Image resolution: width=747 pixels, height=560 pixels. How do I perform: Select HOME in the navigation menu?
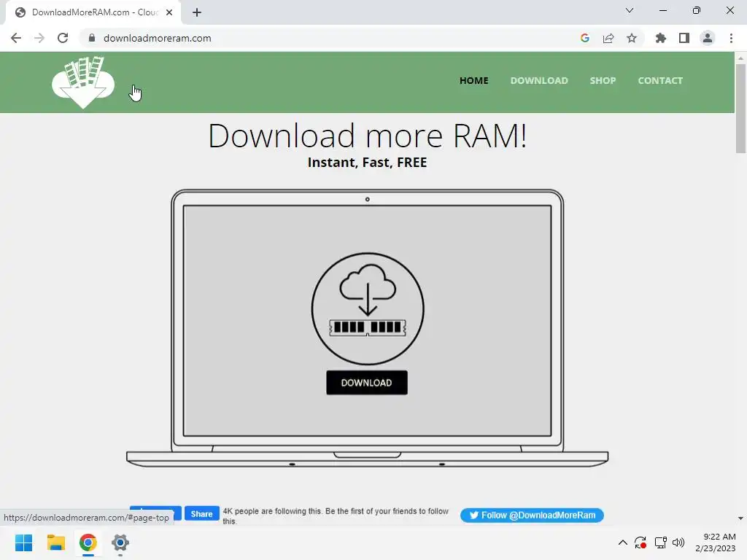474,80
